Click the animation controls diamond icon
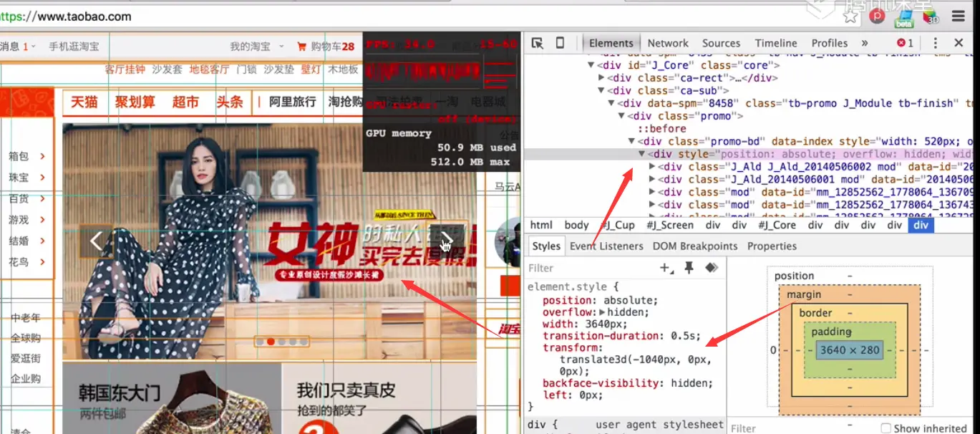This screenshot has width=980, height=434. (x=711, y=268)
